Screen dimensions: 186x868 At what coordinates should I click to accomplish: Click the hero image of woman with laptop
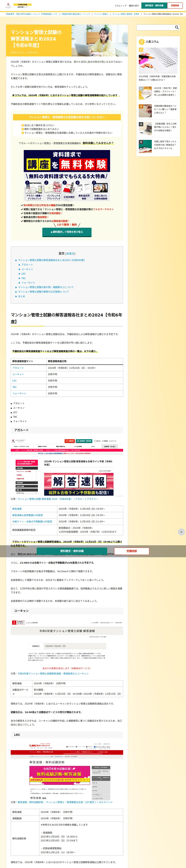pyautogui.click(x=100, y=41)
